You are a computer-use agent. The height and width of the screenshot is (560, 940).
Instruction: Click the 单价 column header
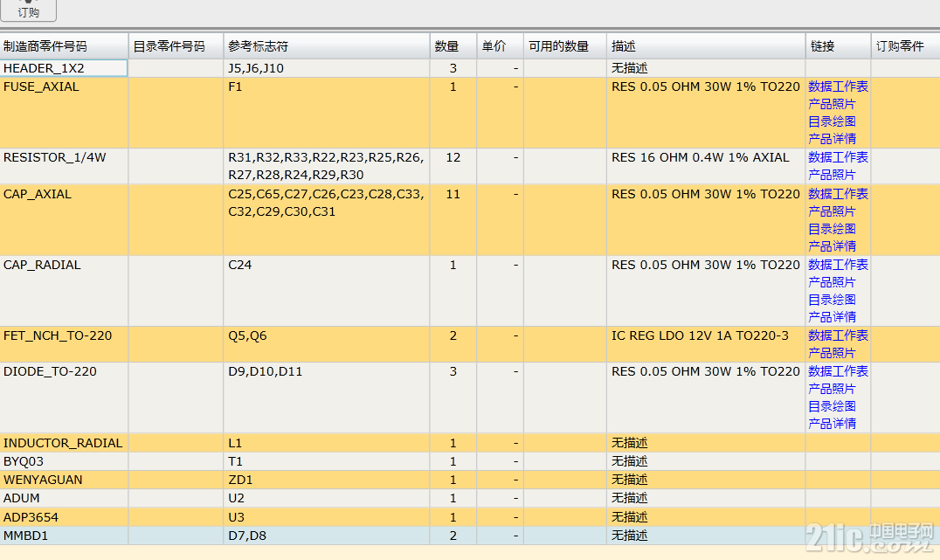(x=500, y=46)
